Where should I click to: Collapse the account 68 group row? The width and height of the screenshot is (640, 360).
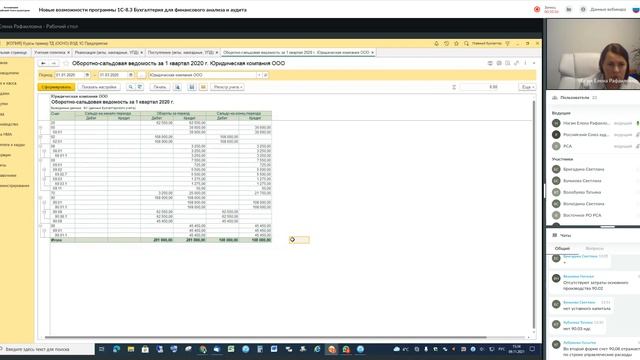coord(40,146)
